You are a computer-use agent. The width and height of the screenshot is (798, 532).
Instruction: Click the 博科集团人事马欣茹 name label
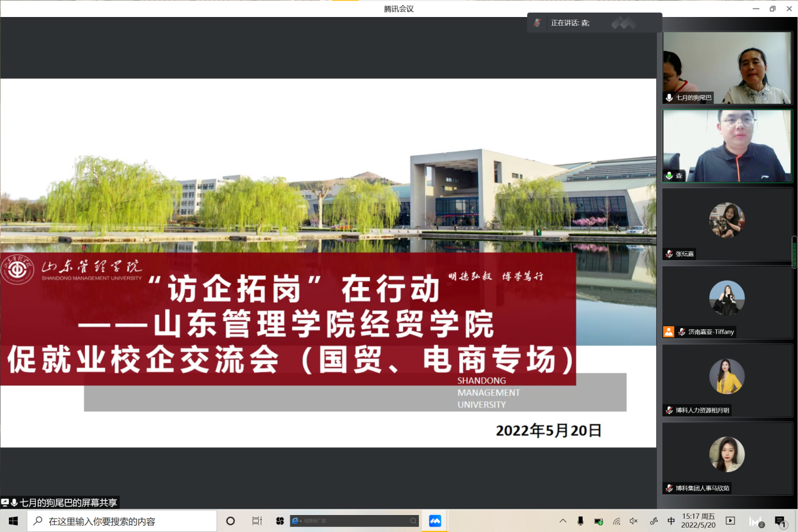coord(703,488)
